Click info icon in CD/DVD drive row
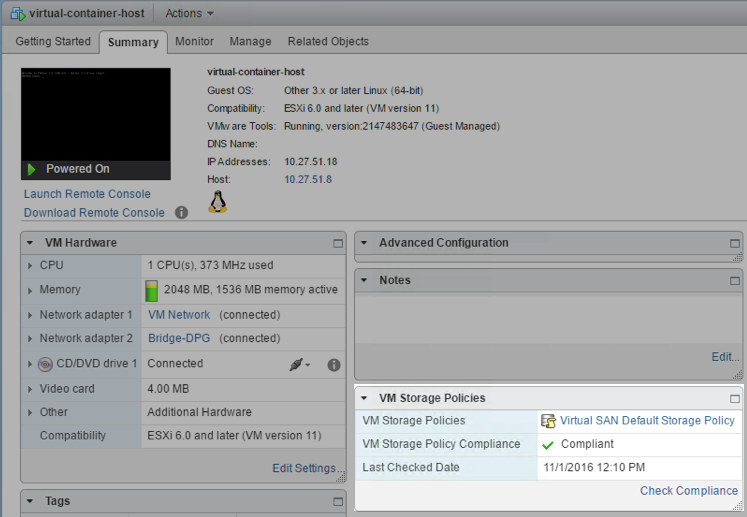Screen dimensions: 747x517 pyautogui.click(x=334, y=365)
